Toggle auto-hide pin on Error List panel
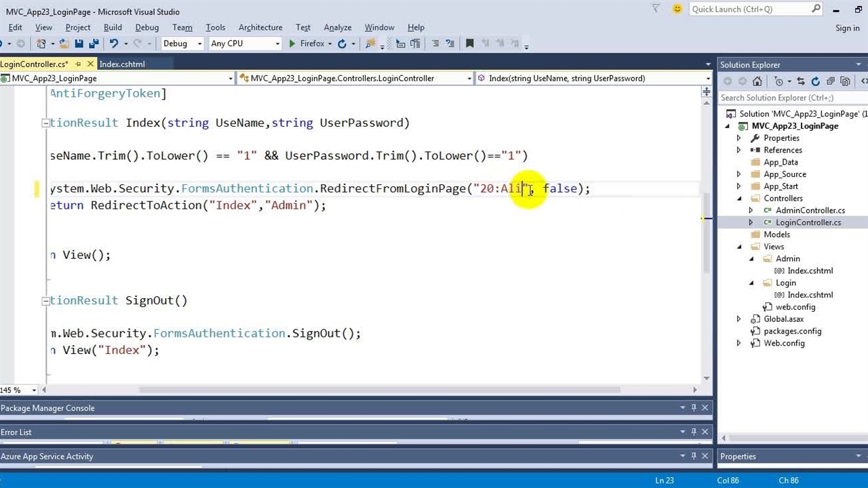The height and width of the screenshot is (488, 868). pyautogui.click(x=694, y=432)
